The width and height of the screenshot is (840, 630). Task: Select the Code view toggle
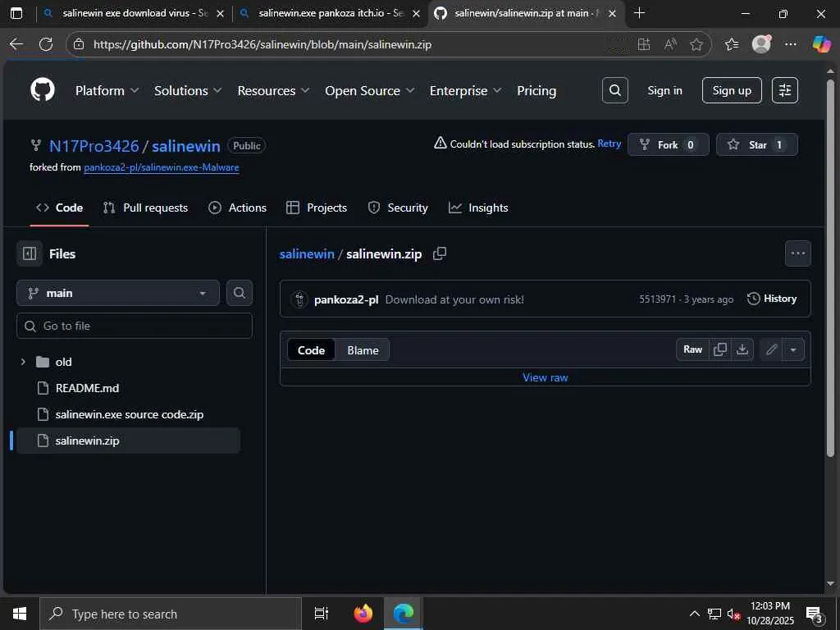311,350
